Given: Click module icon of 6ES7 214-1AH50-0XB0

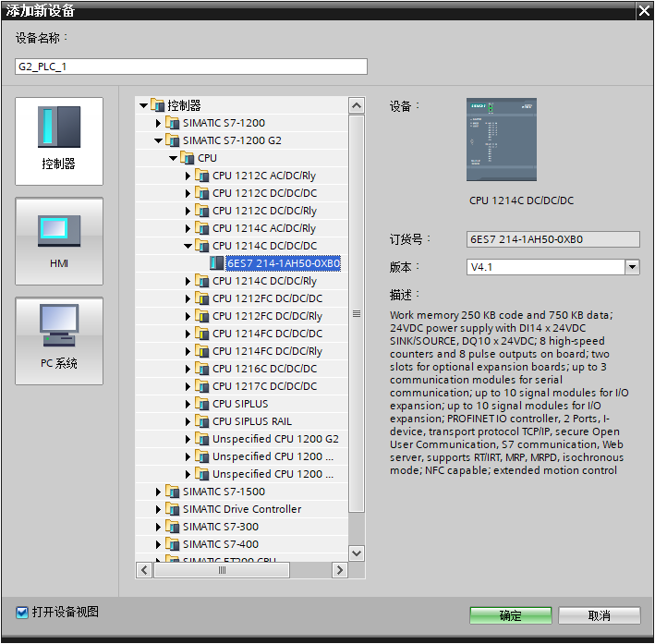Looking at the screenshot, I should (x=216, y=263).
